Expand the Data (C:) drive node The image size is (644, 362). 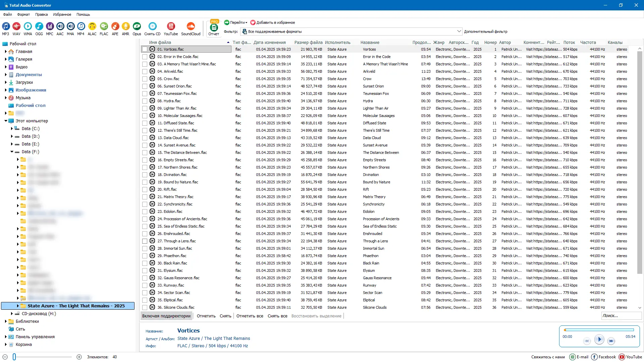pyautogui.click(x=12, y=129)
